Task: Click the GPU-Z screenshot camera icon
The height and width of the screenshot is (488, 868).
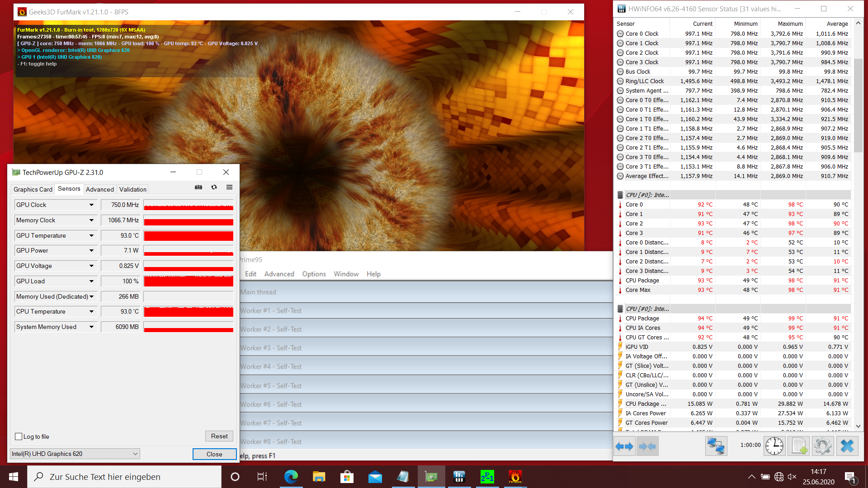Action: coord(198,187)
